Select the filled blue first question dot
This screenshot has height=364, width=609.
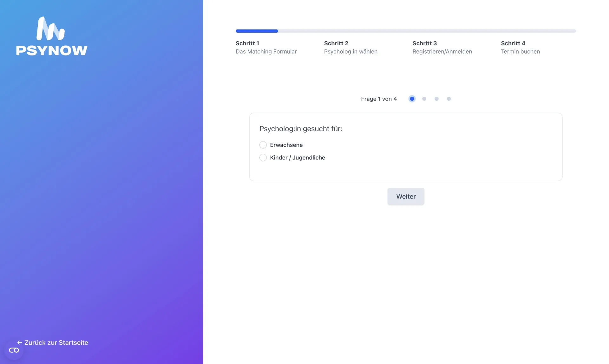(412, 99)
